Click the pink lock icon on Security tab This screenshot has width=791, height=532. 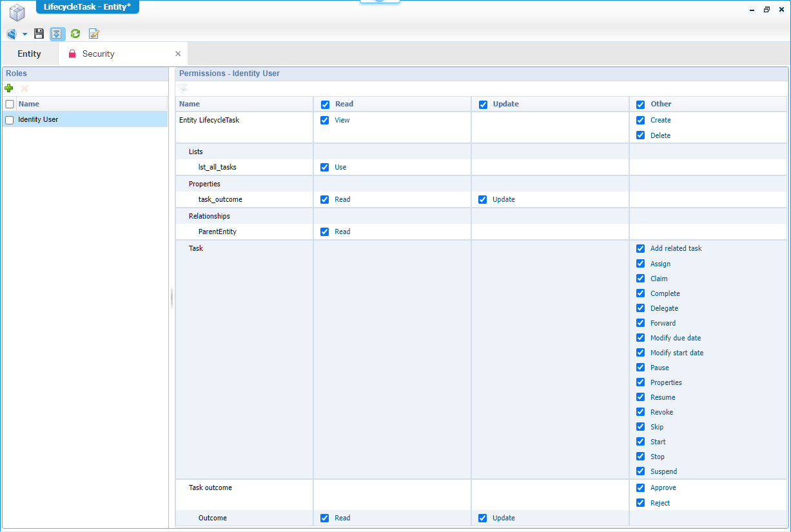click(72, 54)
